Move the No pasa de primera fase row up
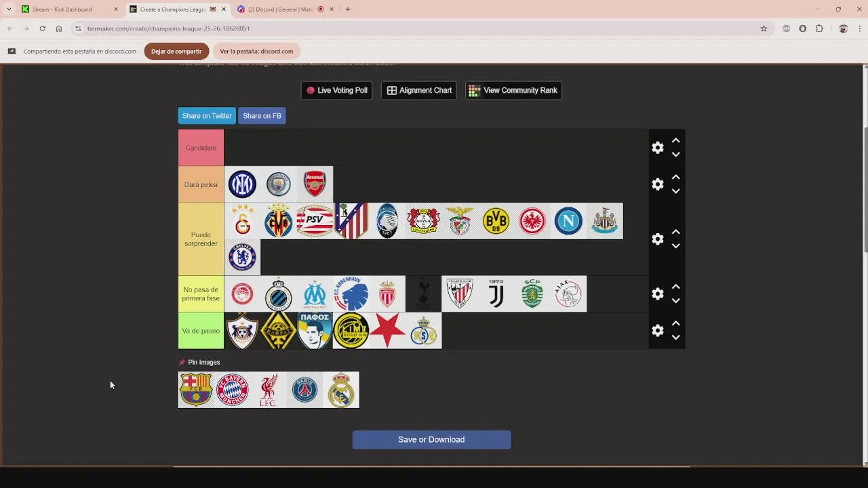Viewport: 868px width, 488px height. tap(676, 287)
